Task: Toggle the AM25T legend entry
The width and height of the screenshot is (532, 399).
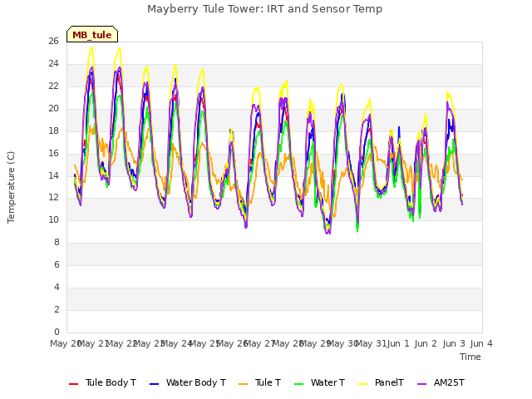Action: 441,382
